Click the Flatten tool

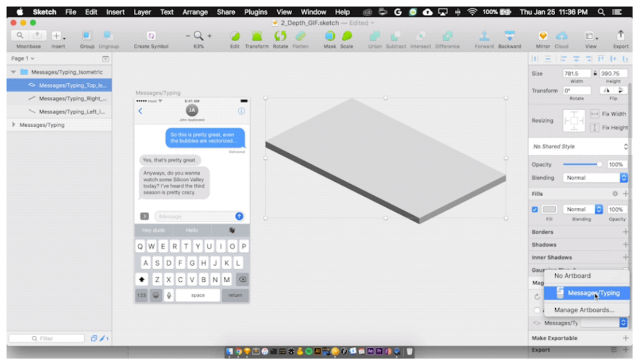tap(300, 36)
